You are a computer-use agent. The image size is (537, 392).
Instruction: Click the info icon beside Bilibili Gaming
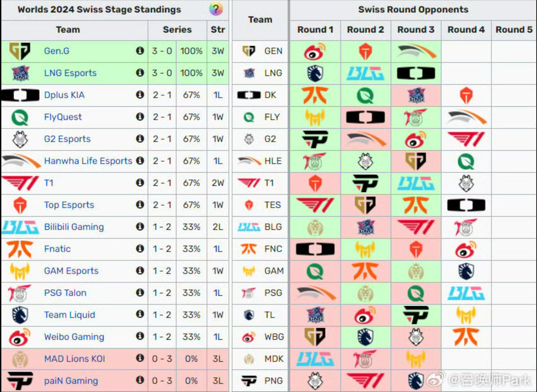140,226
